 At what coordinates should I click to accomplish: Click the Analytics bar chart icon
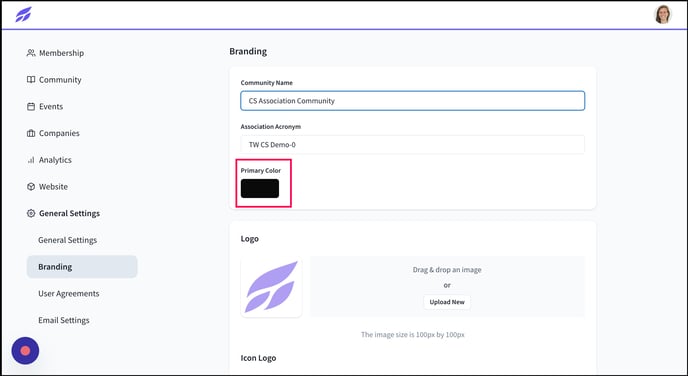pos(31,160)
